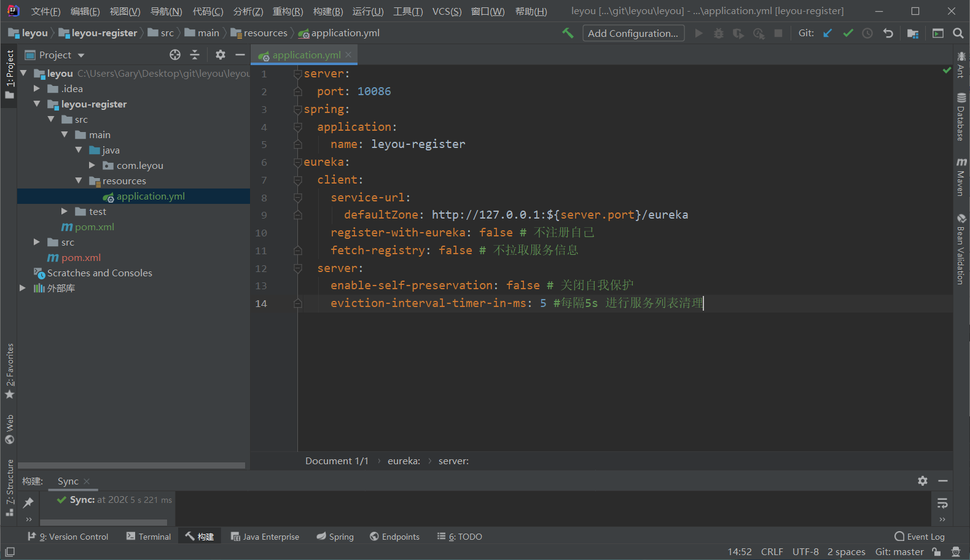
Task: Open Project panel settings gear
Action: pyautogui.click(x=221, y=55)
